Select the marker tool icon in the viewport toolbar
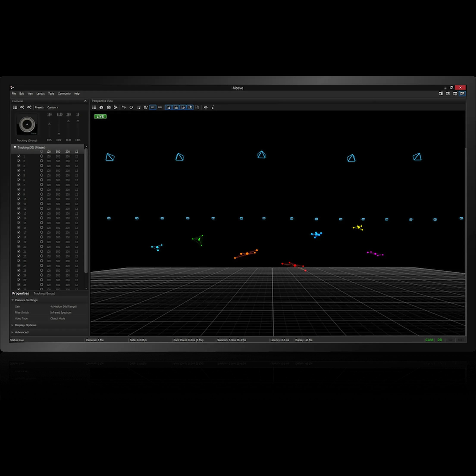Image resolution: width=476 pixels, height=476 pixels. pyautogui.click(x=115, y=107)
